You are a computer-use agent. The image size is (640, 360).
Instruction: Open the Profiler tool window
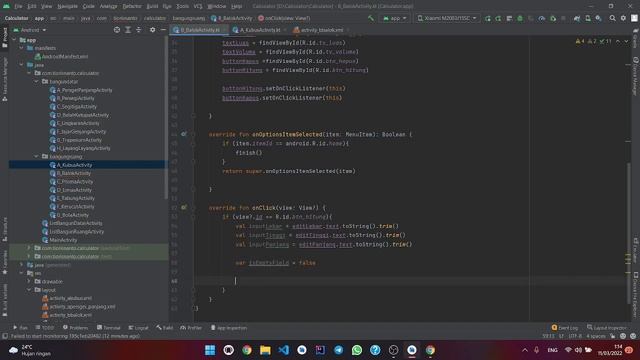point(191,328)
